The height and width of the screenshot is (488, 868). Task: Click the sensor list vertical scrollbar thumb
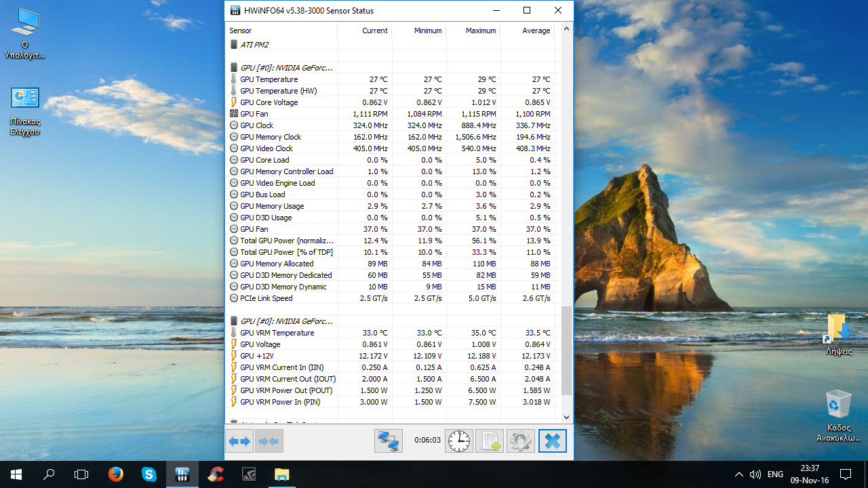(567, 351)
